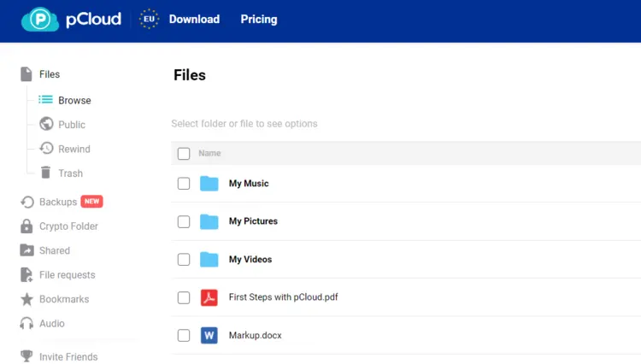Tick the select-all checkbox in Name header
Screen dimensions: 641x364
tap(184, 154)
